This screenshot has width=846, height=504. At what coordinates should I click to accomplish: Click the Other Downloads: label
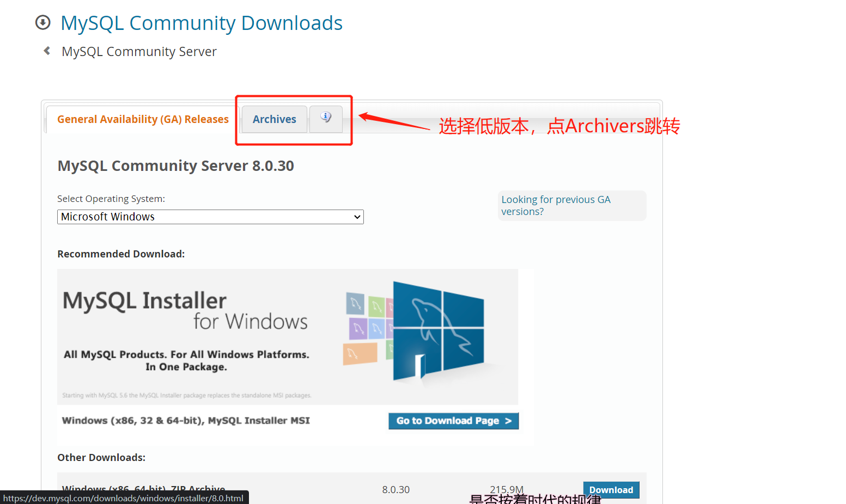101,458
